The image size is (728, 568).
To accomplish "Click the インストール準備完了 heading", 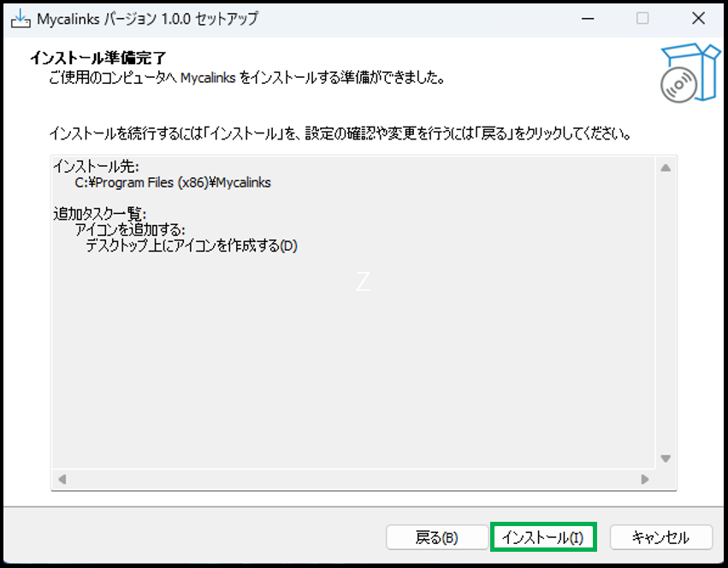I will pos(98,57).
